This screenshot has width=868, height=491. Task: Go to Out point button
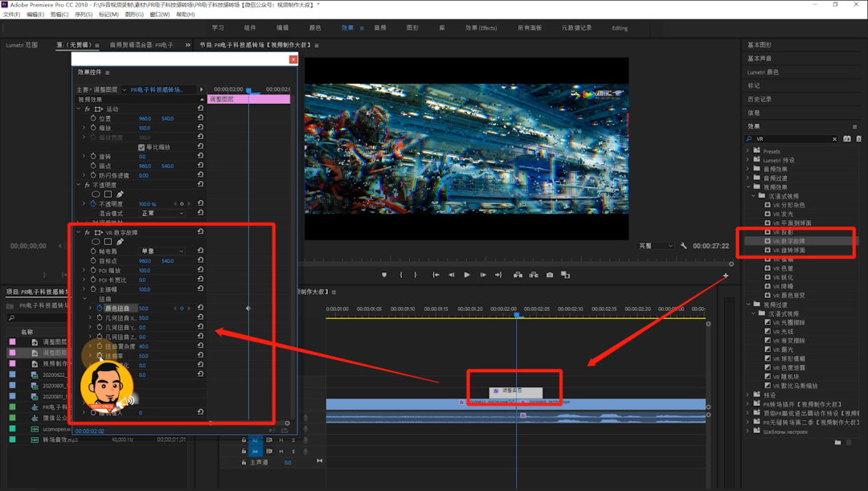(498, 275)
